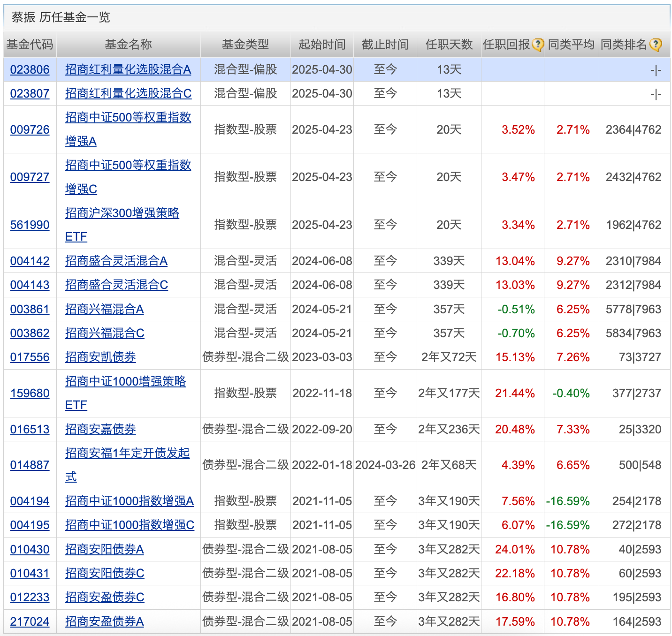Open 招商盛合灵活混合C fund link
This screenshot has width=672, height=636.
click(116, 285)
